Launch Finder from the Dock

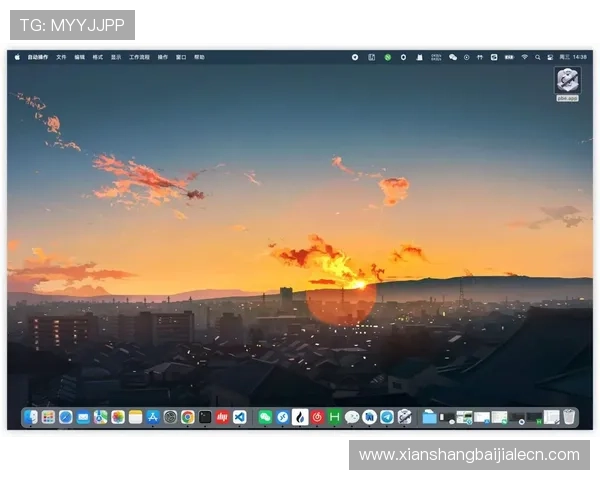click(x=32, y=417)
